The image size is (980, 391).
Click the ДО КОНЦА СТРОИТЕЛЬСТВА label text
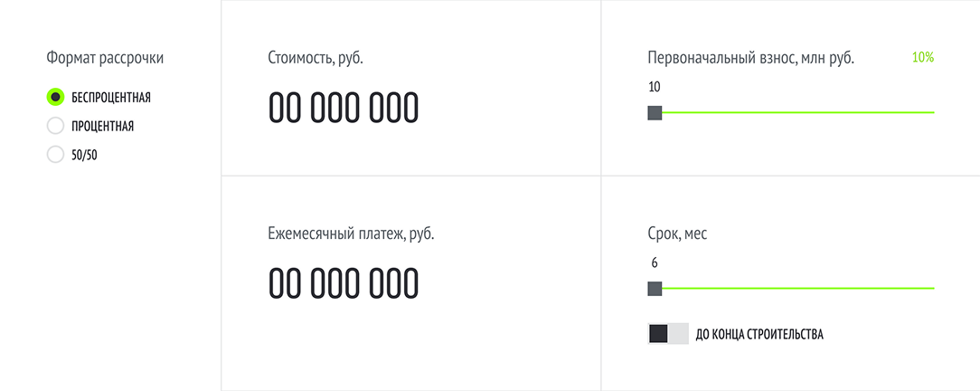pyautogui.click(x=759, y=334)
